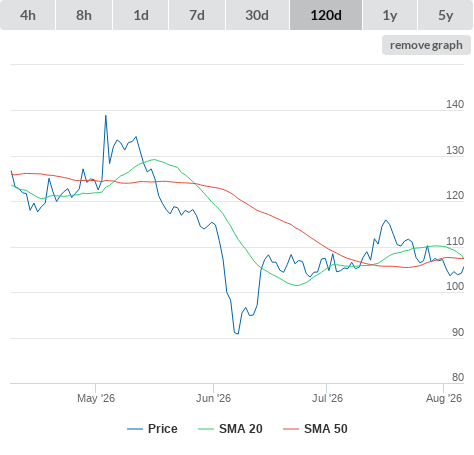Switch to the 8h time range
474x455 pixels.
point(84,15)
